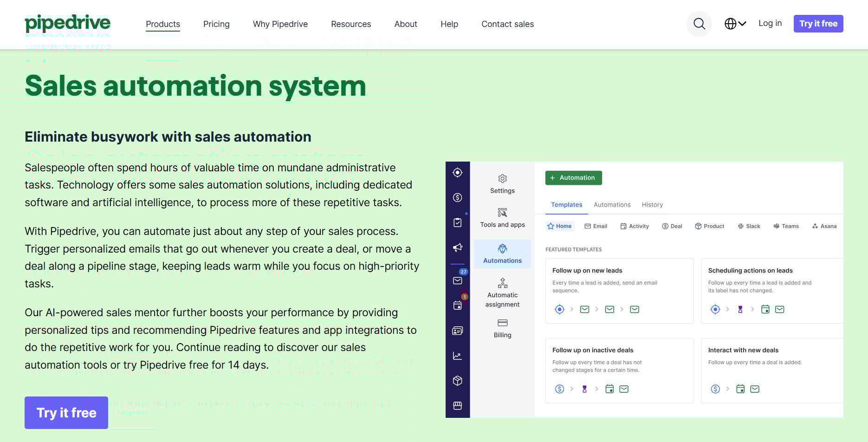This screenshot has height=442, width=868.
Task: Open the Scheduling actions on leads template
Action: (772, 291)
